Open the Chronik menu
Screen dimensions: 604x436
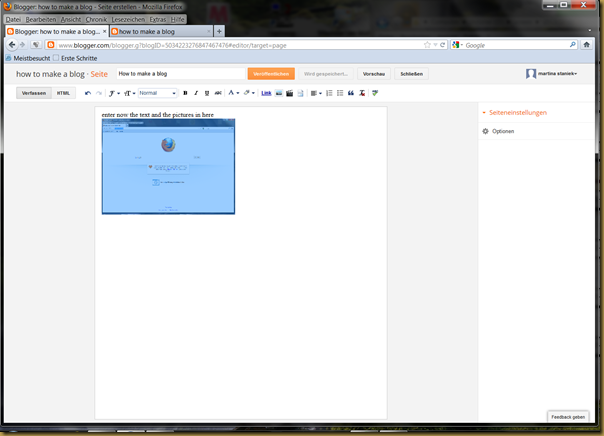pyautogui.click(x=96, y=19)
